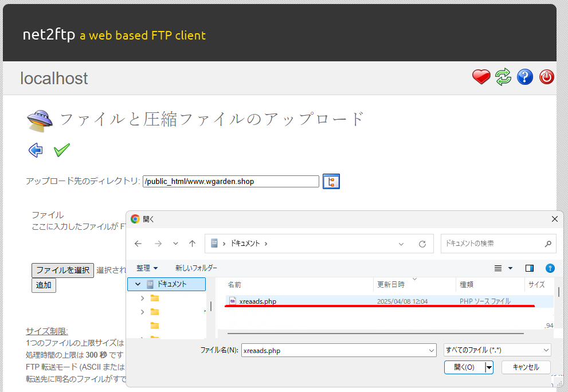
Task: Collapse the ドキュメント tree node
Action: pos(138,284)
